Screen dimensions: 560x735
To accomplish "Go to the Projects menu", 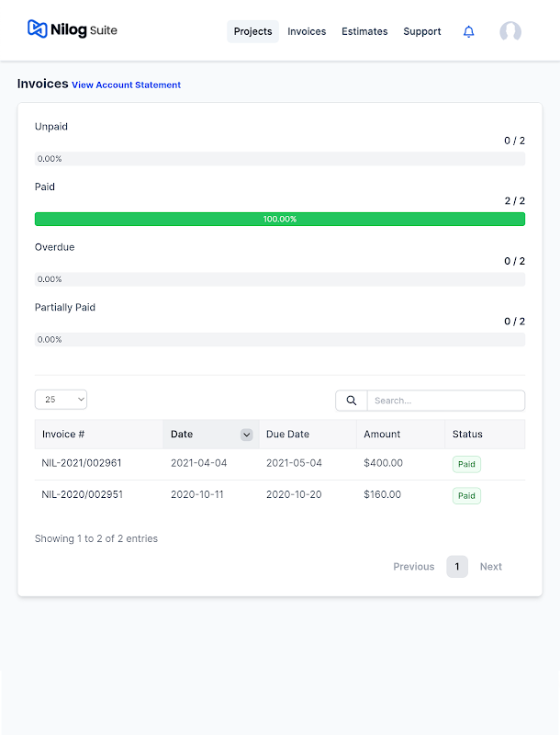I will [252, 31].
